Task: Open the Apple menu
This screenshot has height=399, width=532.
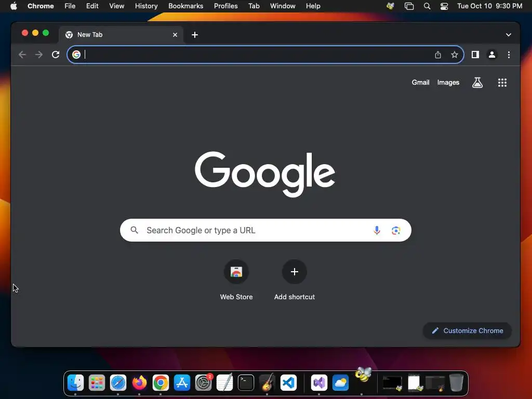Action: click(x=14, y=6)
